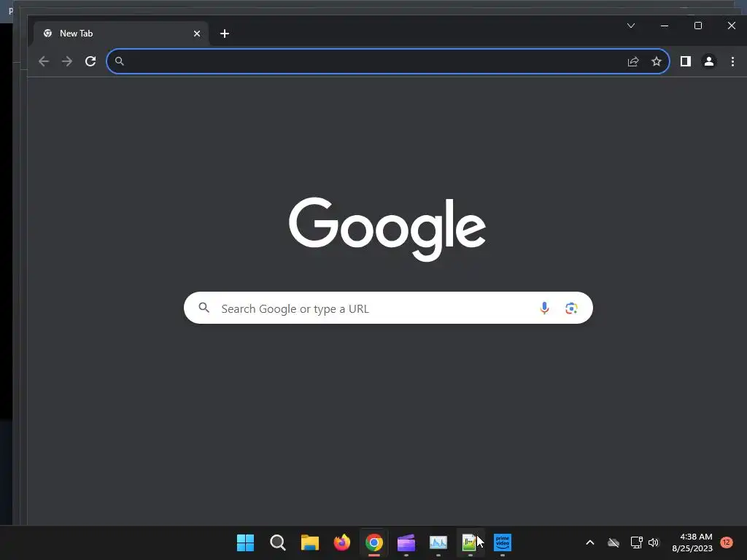Open a new tab with plus button

(225, 34)
